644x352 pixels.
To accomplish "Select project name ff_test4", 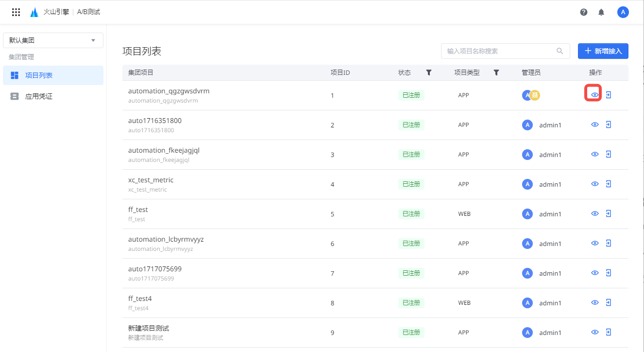I will (x=140, y=299).
